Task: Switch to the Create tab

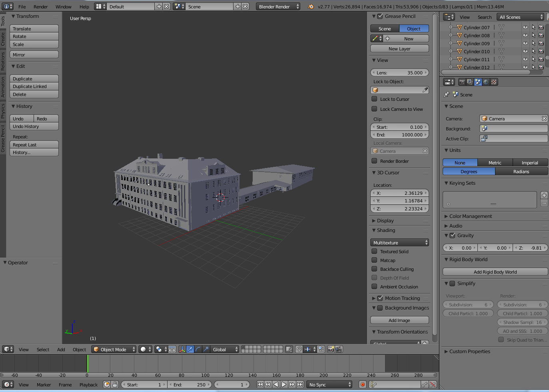Action: (x=3, y=39)
